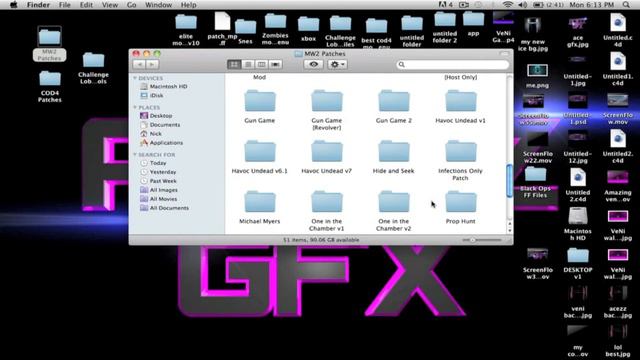The image size is (640, 360).
Task: Click the Quick Look eye button
Action: [x=313, y=64]
